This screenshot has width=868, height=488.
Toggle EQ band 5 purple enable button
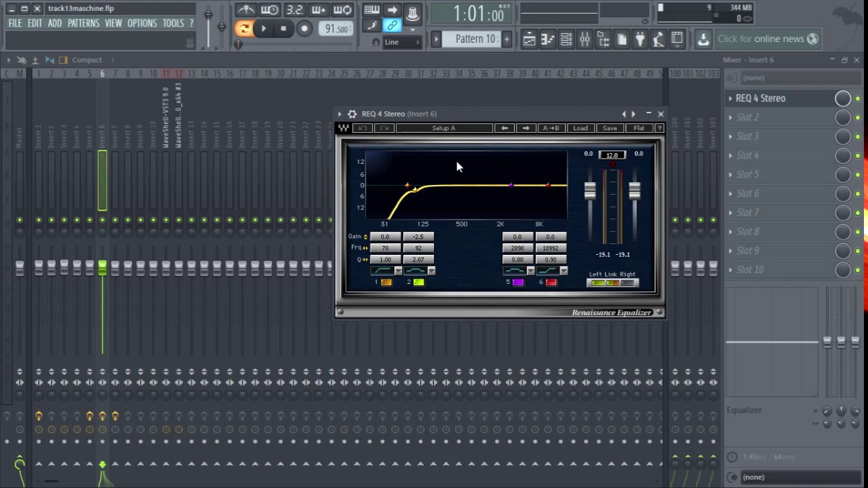click(518, 282)
